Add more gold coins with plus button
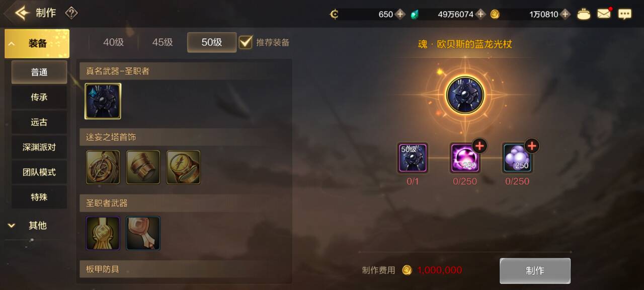The image size is (644, 290). (566, 14)
